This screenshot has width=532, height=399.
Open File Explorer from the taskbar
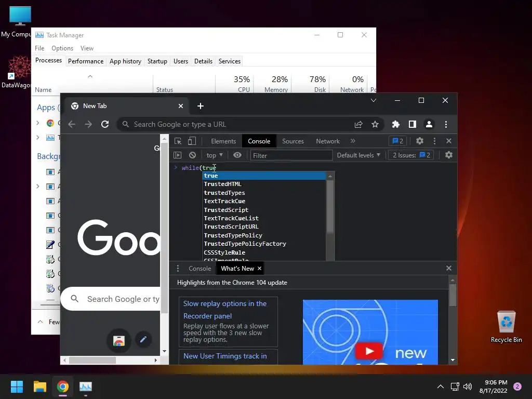[39, 387]
